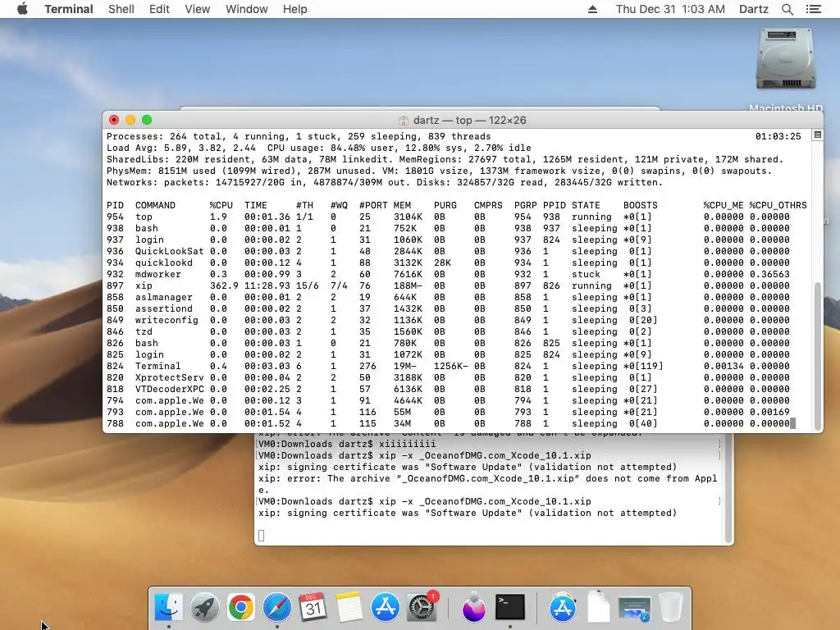Click the %CPU column header
The width and height of the screenshot is (840, 630).
[x=221, y=205]
